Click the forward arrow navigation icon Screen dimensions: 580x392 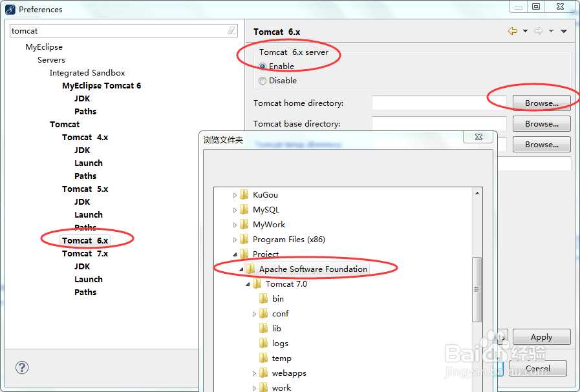[x=539, y=31]
